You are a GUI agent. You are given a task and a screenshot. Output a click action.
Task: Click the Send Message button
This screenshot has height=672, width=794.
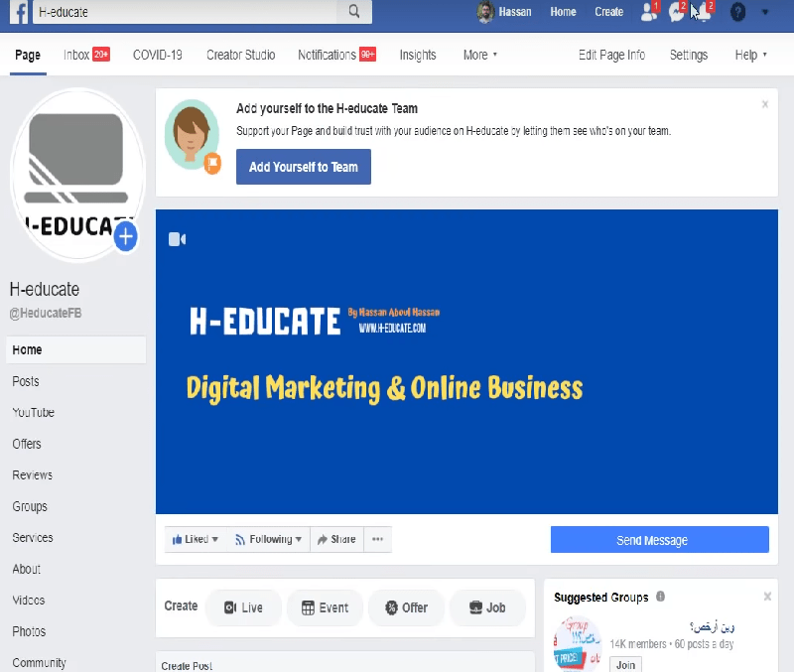(660, 540)
